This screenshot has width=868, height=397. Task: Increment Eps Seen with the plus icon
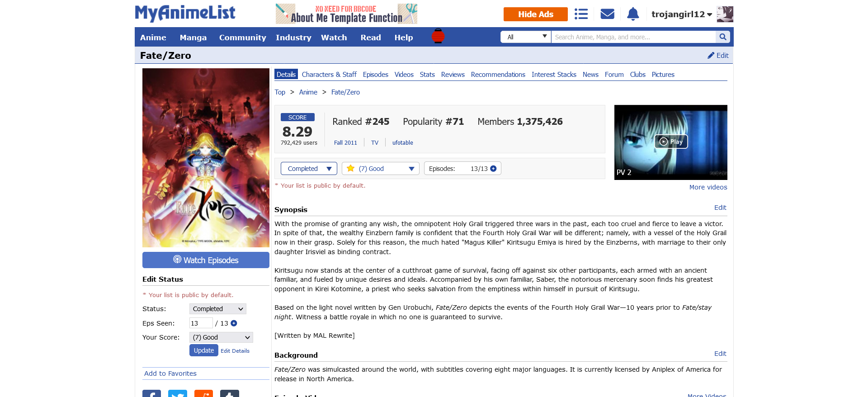point(234,323)
